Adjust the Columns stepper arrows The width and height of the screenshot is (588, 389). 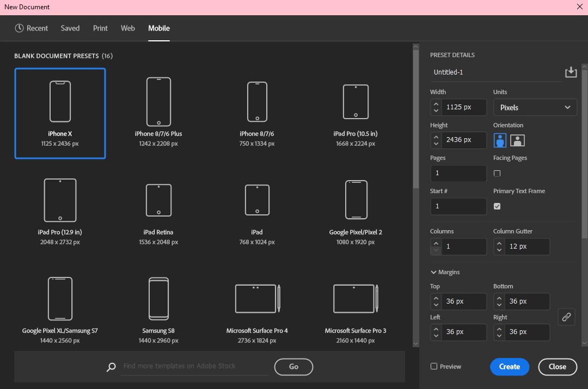[436, 246]
